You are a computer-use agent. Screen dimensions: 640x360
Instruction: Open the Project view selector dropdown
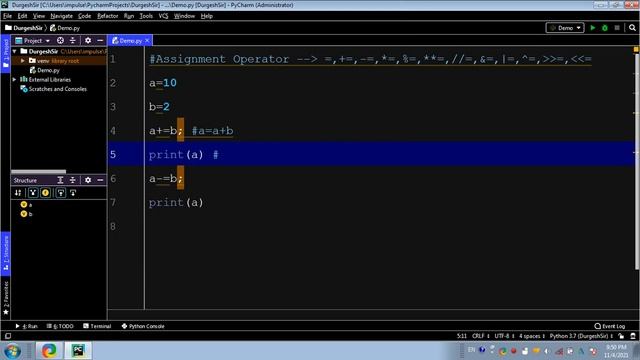(x=33, y=40)
